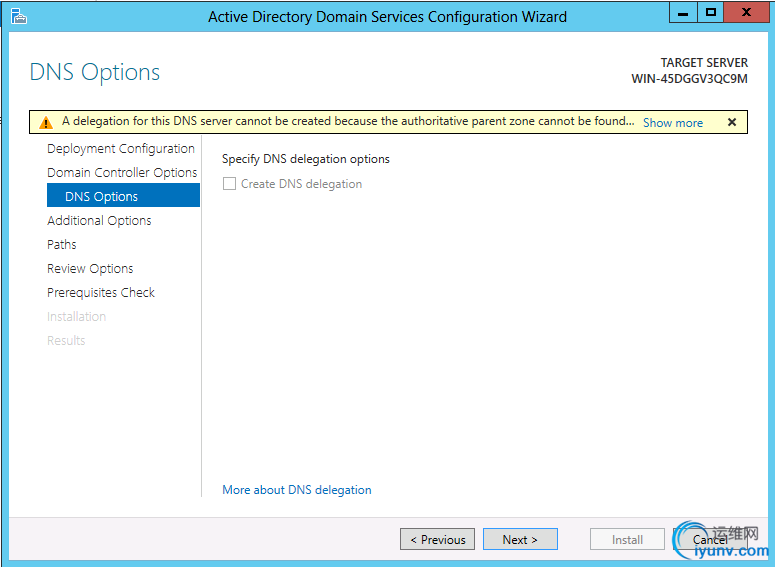This screenshot has width=775, height=567.
Task: Close the wizard with red X
Action: click(746, 13)
